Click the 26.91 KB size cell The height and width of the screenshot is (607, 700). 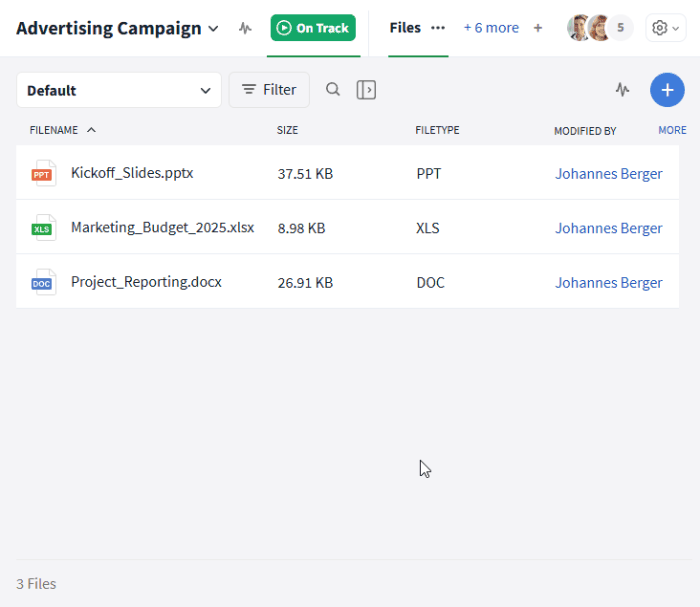click(x=305, y=283)
